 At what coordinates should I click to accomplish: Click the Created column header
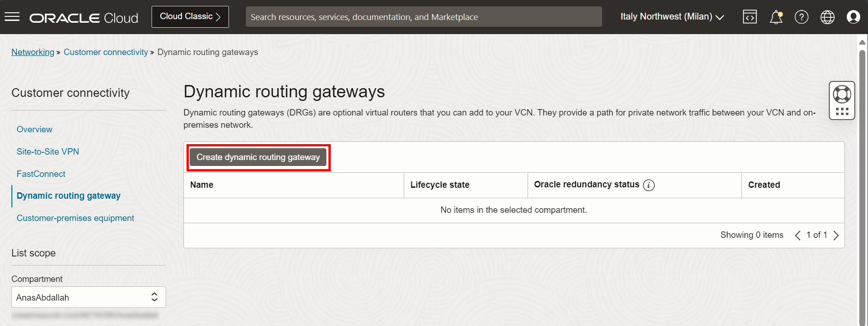pyautogui.click(x=793, y=185)
